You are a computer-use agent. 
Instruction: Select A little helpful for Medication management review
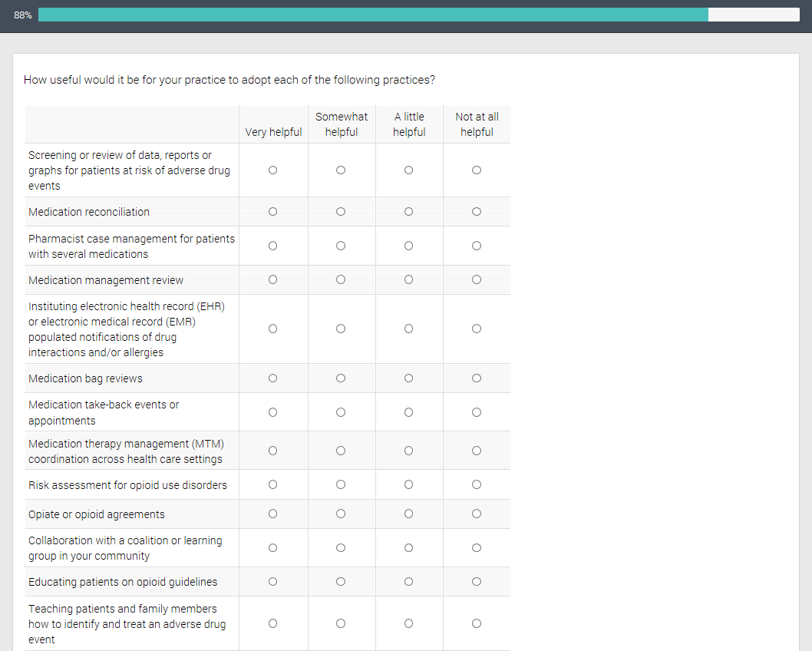[408, 280]
